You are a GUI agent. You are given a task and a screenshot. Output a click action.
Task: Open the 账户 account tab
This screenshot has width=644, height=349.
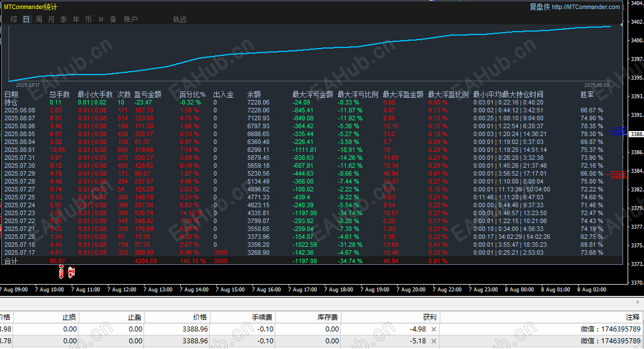tap(130, 19)
